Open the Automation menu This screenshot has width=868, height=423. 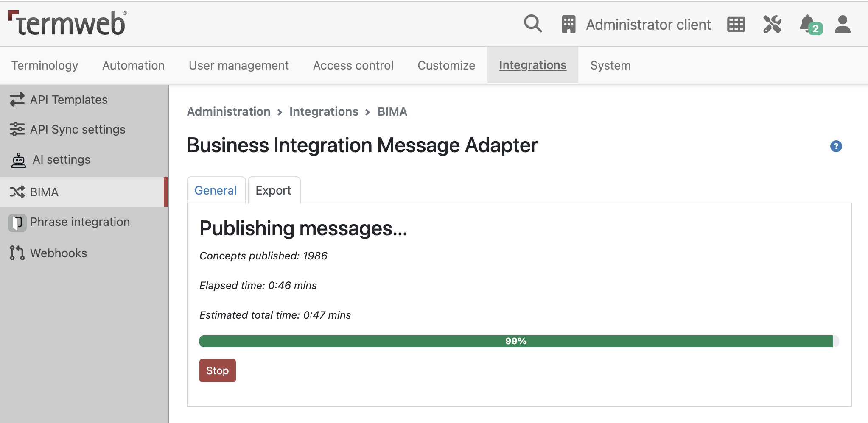point(134,65)
